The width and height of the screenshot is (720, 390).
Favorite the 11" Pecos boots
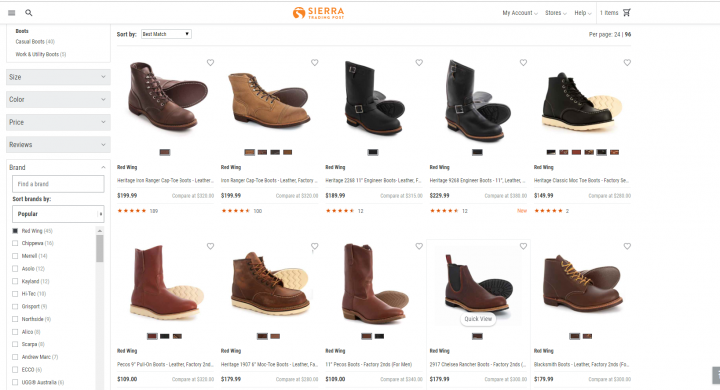419,246
